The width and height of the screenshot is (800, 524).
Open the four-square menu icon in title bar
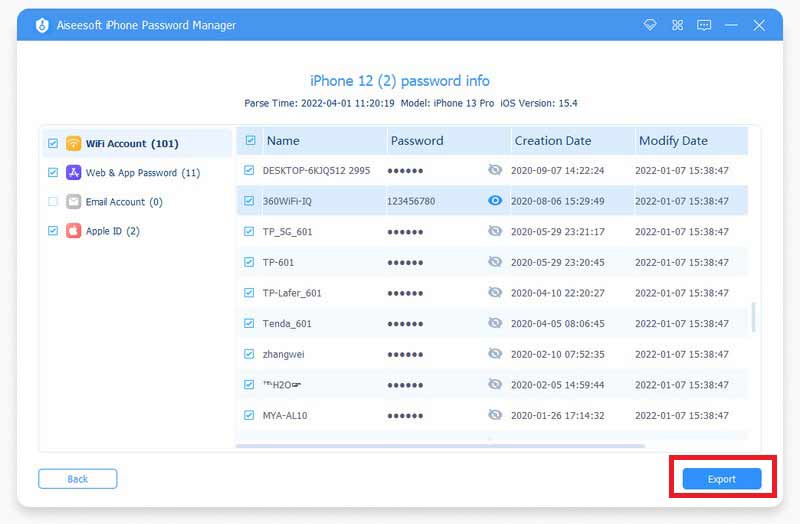click(677, 25)
